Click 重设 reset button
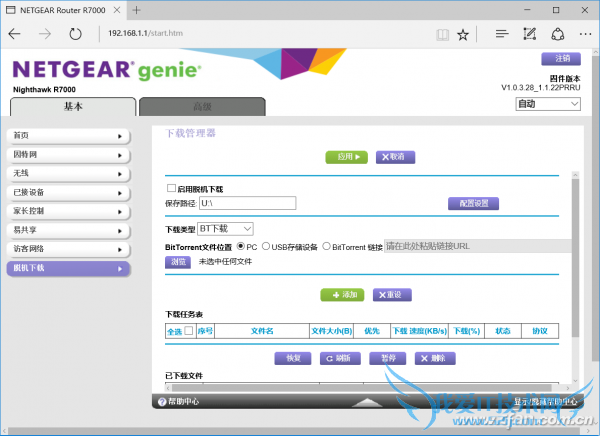The height and width of the screenshot is (436, 600). [392, 295]
